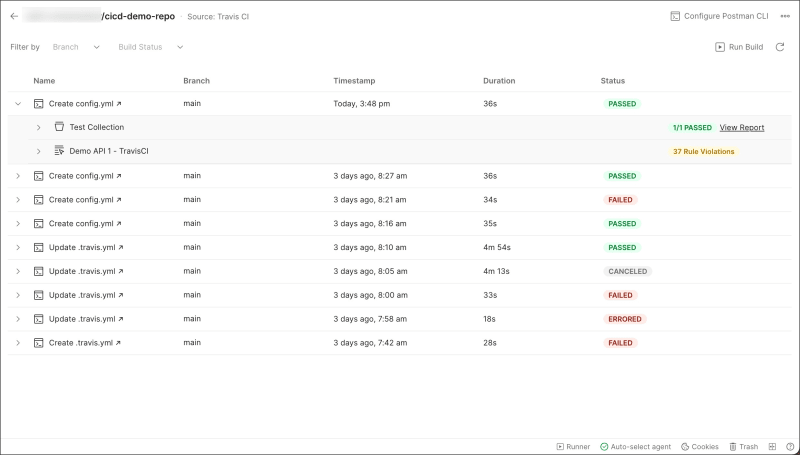The width and height of the screenshot is (800, 455).
Task: Click the Name column header
Action: (x=44, y=81)
